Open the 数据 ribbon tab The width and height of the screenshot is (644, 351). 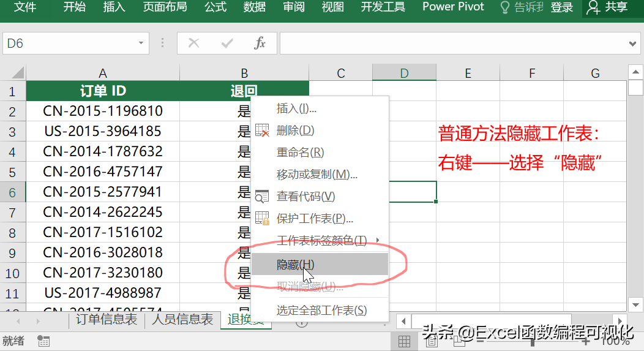coord(254,7)
